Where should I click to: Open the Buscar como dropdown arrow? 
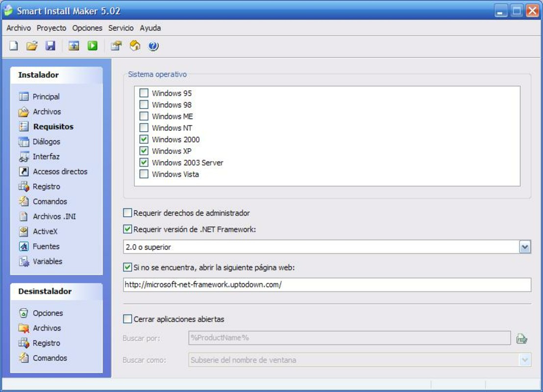pos(525,360)
